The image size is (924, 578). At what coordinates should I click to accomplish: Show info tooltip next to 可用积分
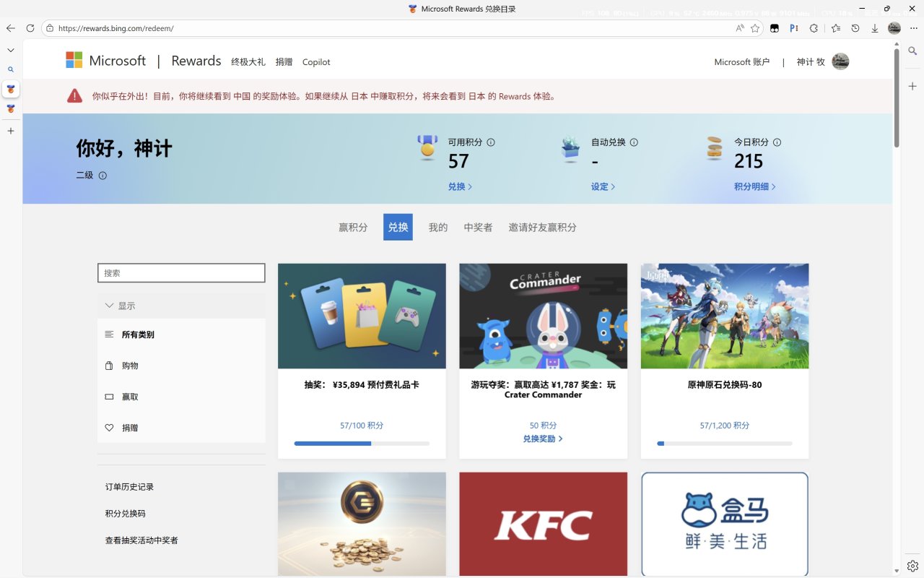point(491,142)
